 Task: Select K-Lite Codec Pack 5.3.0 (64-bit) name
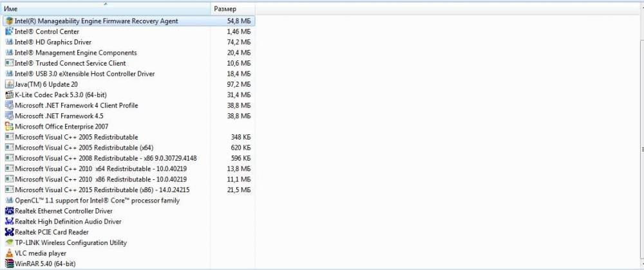(x=61, y=95)
